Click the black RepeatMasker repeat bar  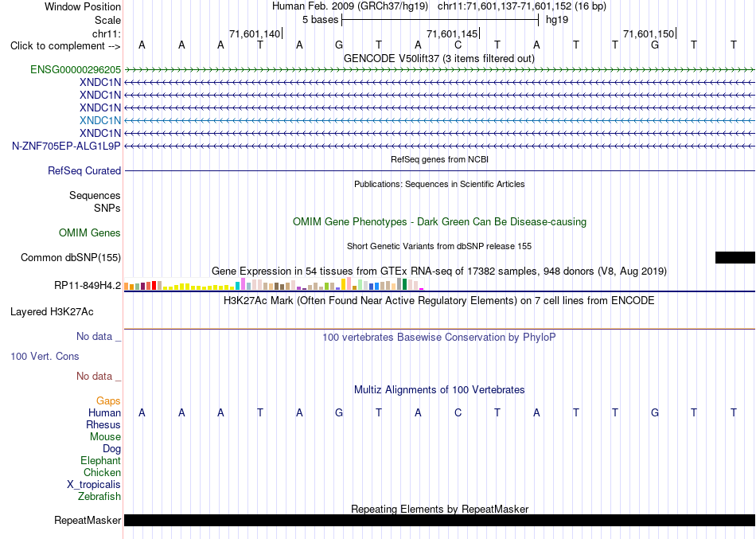click(439, 520)
